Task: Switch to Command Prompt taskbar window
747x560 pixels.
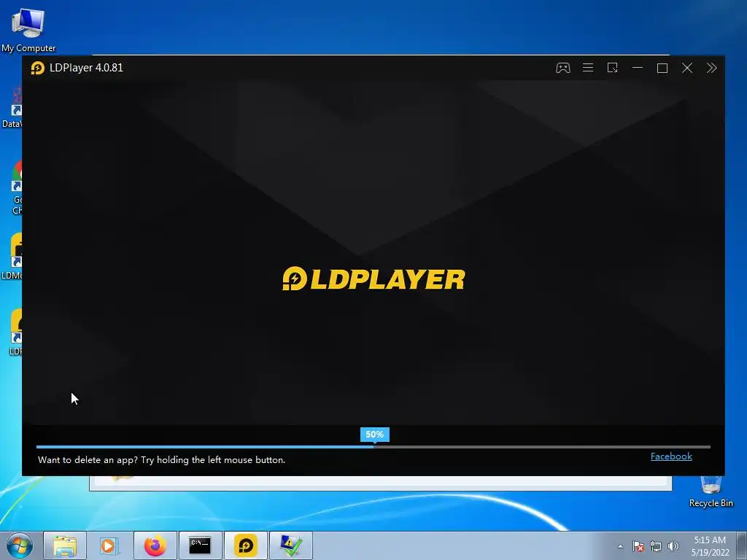Action: point(200,545)
